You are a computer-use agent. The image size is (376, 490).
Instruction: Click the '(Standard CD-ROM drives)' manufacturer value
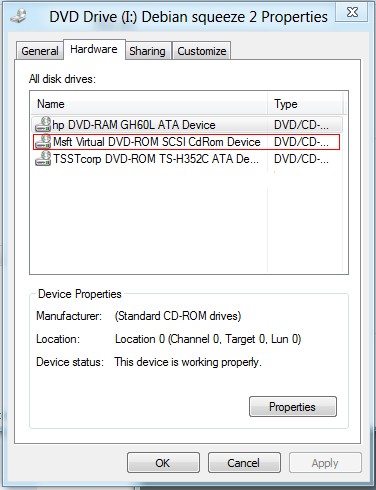coord(178,316)
